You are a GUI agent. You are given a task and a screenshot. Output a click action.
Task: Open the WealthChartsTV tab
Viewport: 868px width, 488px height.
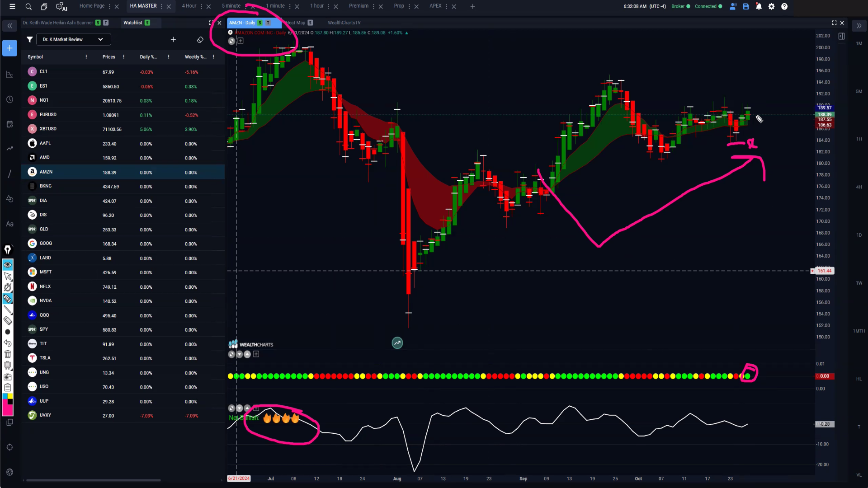coord(344,23)
